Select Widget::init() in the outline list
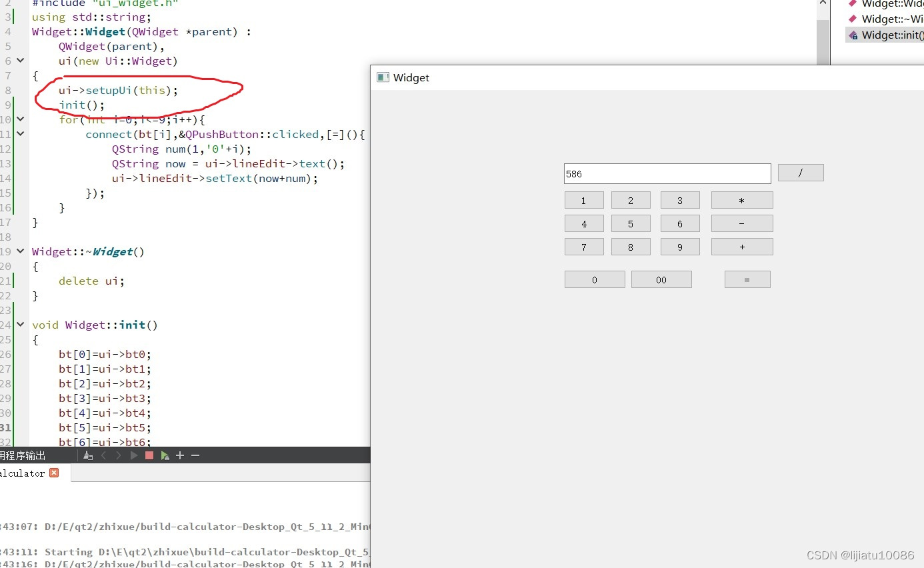924x568 pixels. coord(887,35)
